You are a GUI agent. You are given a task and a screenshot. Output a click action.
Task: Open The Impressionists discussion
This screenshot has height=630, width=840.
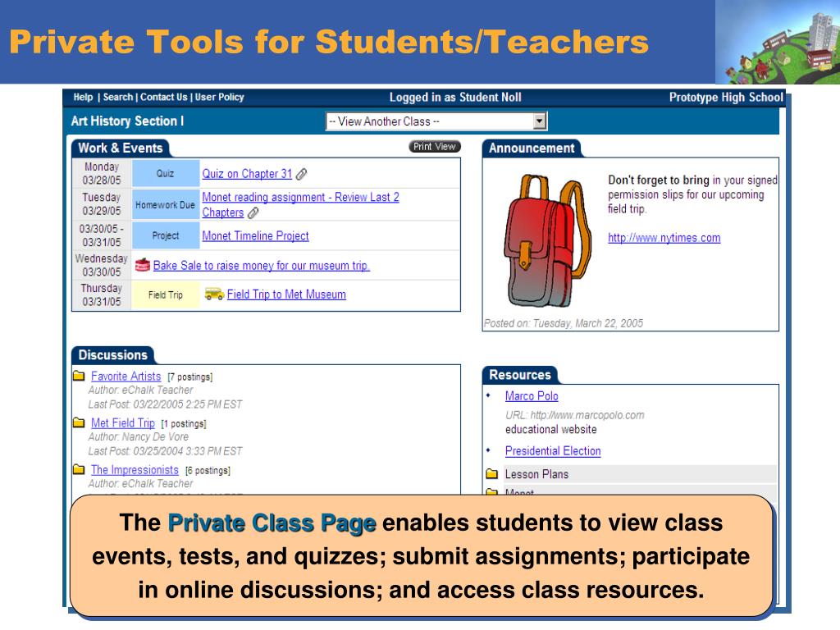(135, 470)
